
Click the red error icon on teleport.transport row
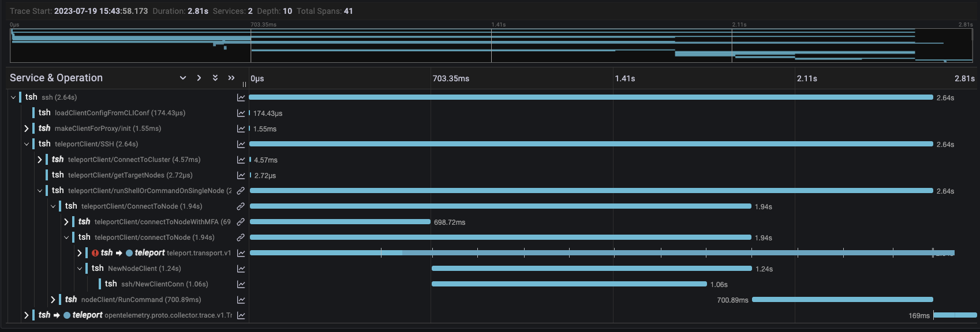[95, 253]
